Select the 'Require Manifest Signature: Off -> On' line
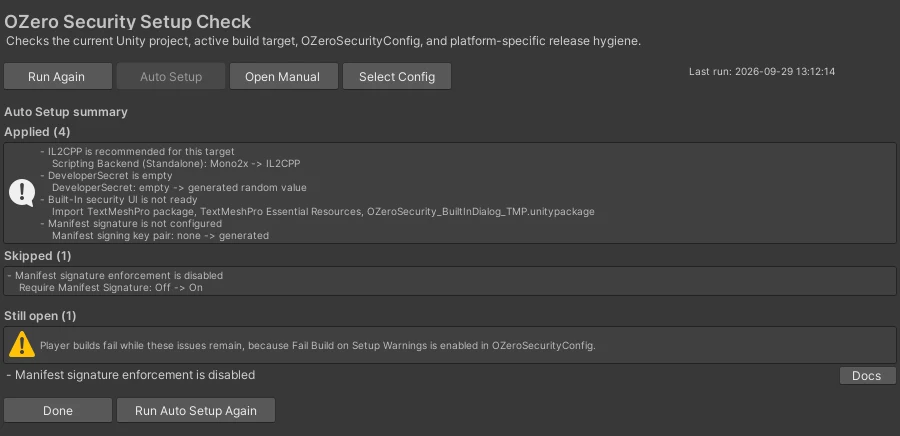Viewport: 900px width, 436px height. click(x=111, y=287)
